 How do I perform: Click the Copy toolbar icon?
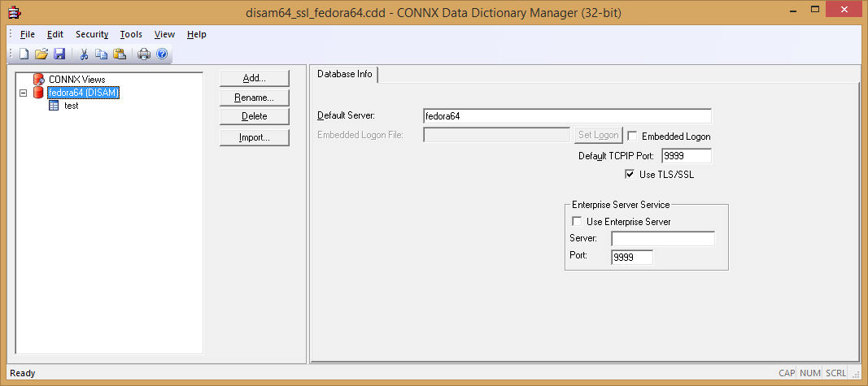101,54
